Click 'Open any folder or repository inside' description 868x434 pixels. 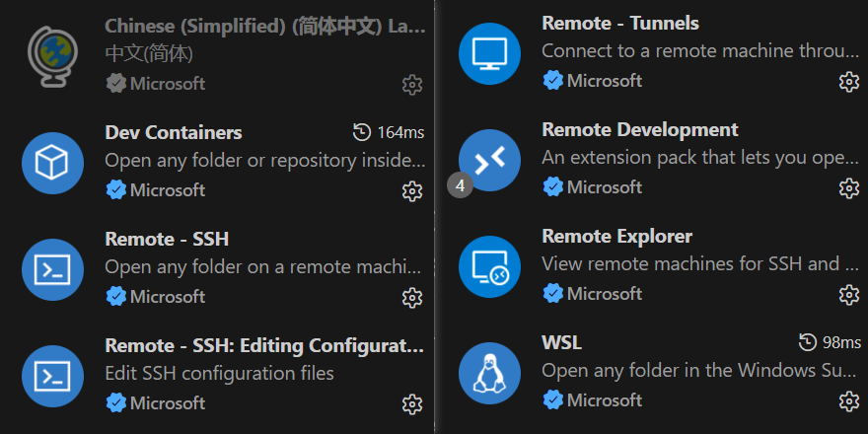coord(265,161)
